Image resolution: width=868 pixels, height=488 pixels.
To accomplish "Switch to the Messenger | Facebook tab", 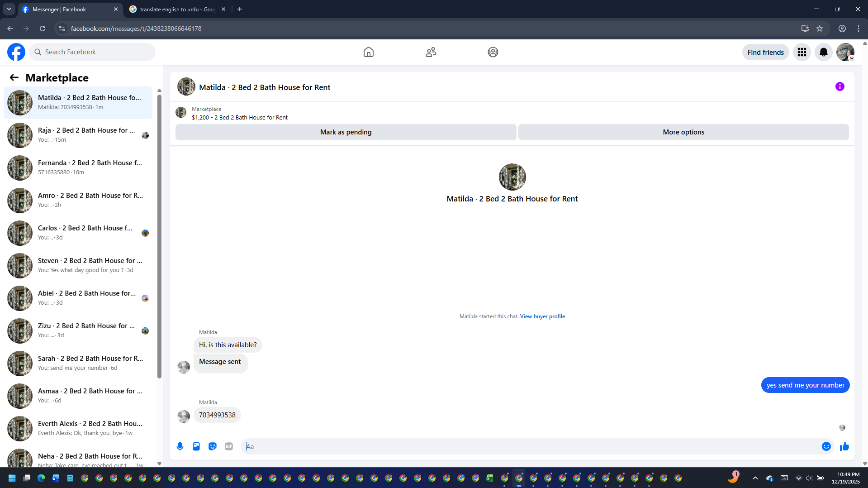I will [x=70, y=9].
